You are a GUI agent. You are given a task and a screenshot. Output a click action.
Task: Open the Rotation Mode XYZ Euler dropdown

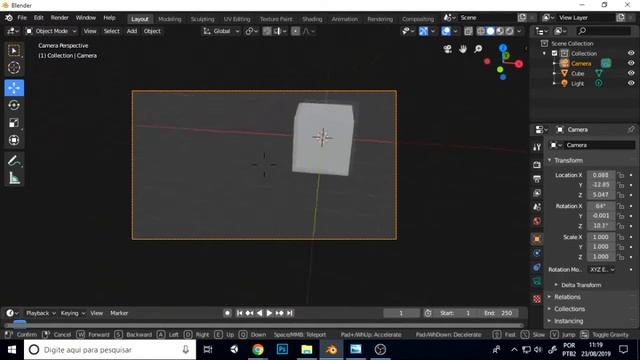pyautogui.click(x=602, y=269)
